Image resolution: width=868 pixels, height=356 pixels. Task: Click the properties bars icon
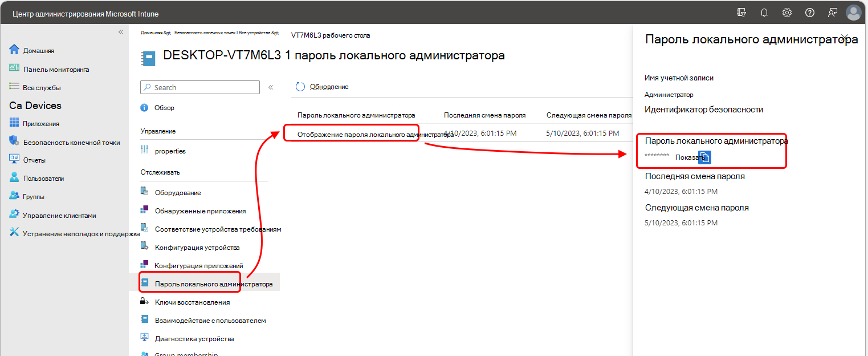click(x=144, y=150)
